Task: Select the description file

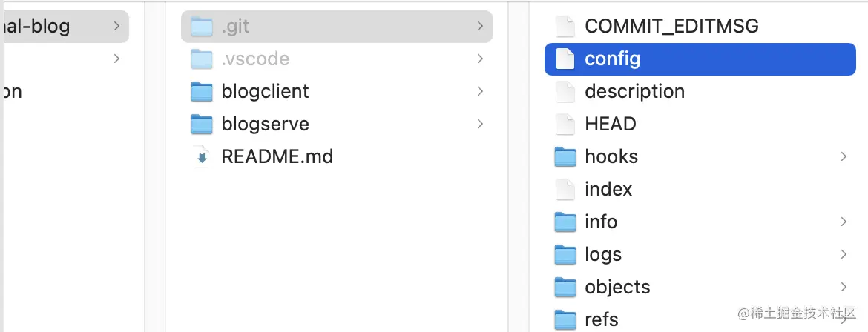Action: [x=700, y=91]
